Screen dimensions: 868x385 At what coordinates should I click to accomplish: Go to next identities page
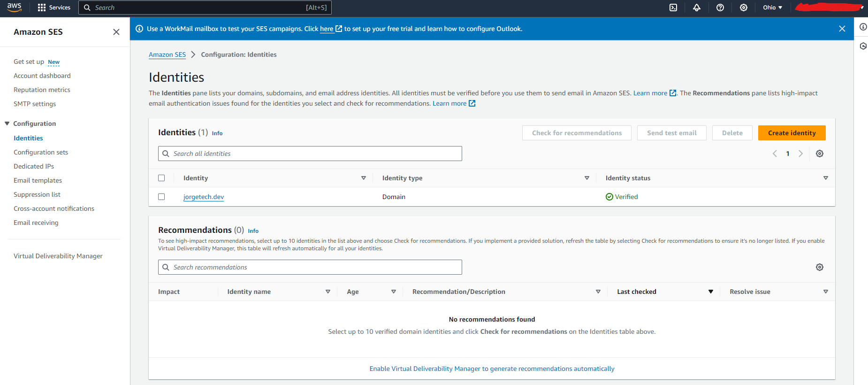tap(801, 154)
